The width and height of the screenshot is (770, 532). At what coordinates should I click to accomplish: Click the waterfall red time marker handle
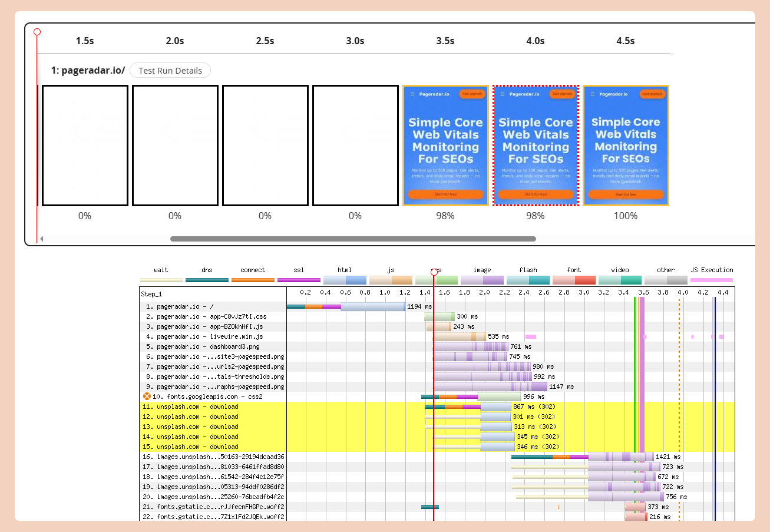pos(434,272)
